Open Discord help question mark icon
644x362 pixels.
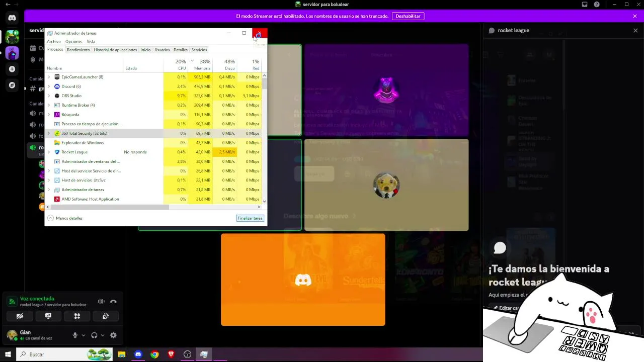click(597, 5)
